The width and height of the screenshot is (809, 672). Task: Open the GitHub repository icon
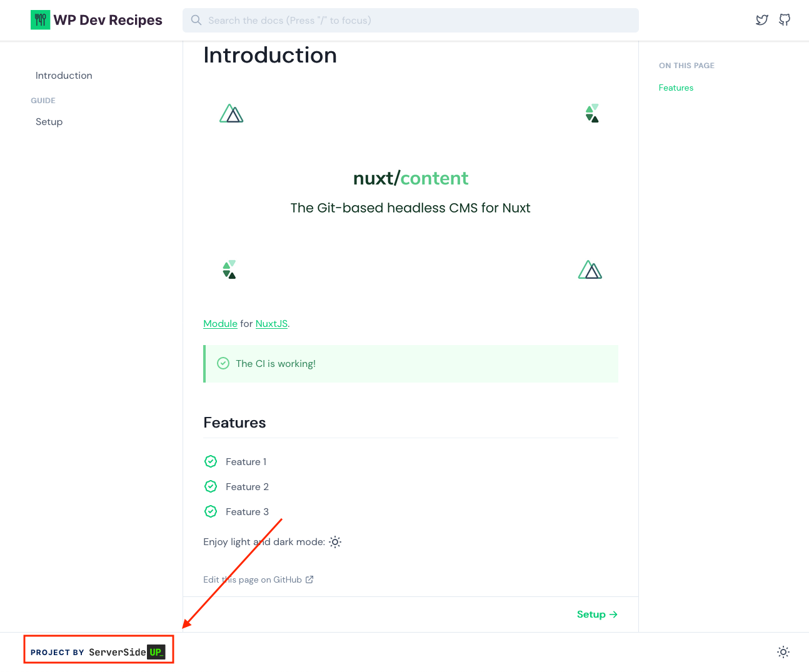(784, 20)
